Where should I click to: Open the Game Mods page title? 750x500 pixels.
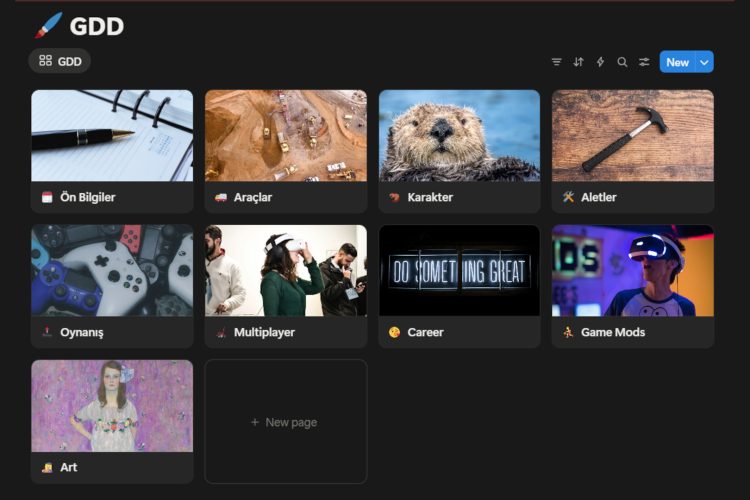coord(613,332)
